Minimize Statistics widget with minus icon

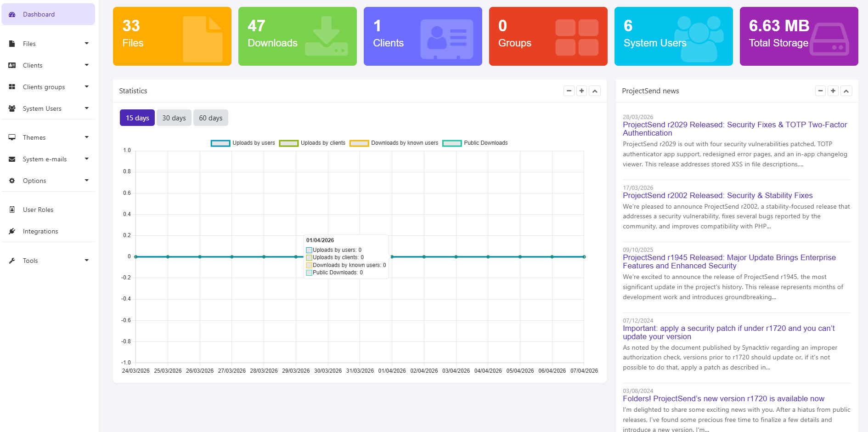[x=569, y=91]
